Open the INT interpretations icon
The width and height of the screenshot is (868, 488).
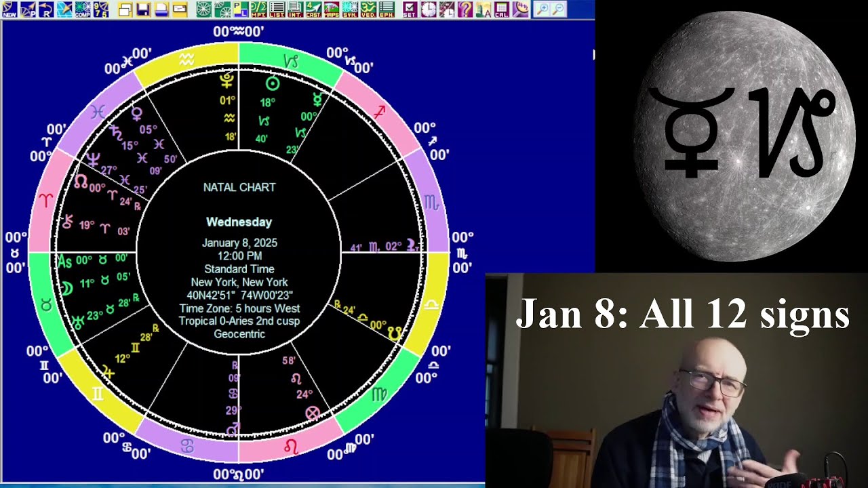(x=296, y=9)
